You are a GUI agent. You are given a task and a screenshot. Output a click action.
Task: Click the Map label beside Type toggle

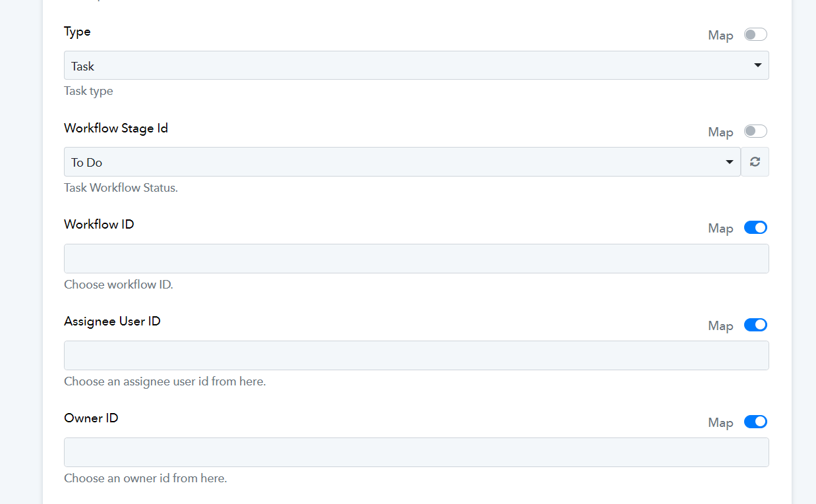[720, 36]
